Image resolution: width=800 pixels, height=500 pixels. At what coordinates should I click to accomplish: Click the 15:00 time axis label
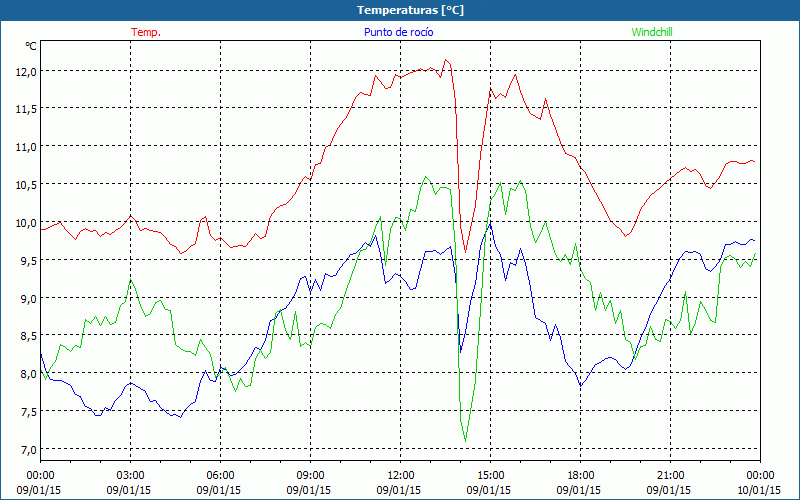tap(490, 476)
